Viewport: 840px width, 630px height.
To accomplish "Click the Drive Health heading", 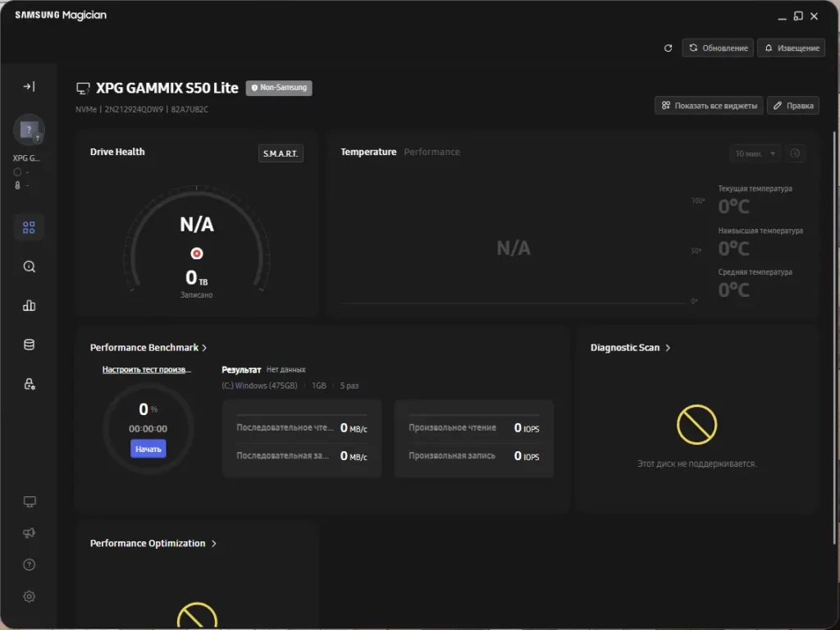I will click(x=117, y=152).
